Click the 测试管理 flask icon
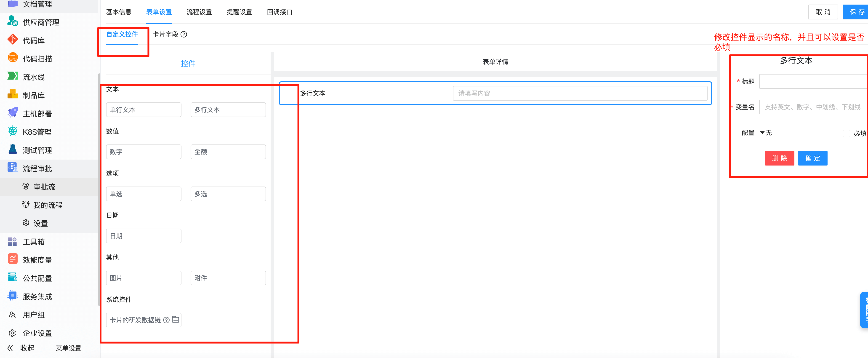Viewport: 868px width, 358px height. pos(13,149)
